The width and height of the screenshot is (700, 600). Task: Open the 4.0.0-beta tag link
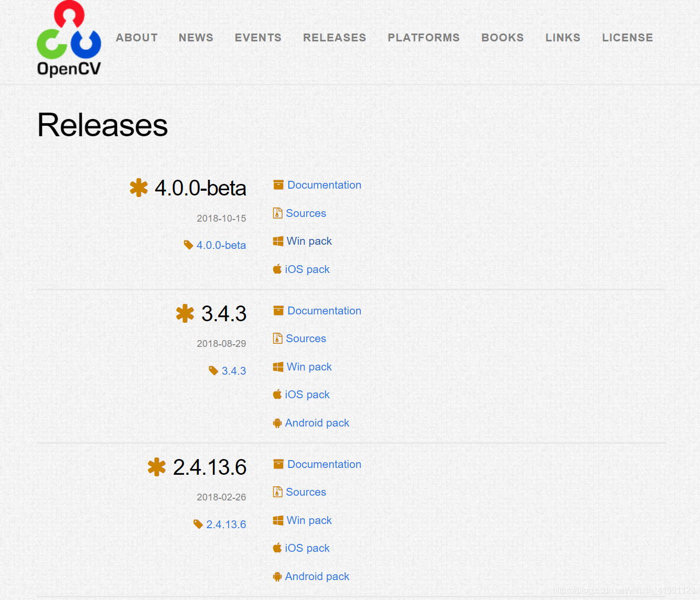pyautogui.click(x=221, y=245)
